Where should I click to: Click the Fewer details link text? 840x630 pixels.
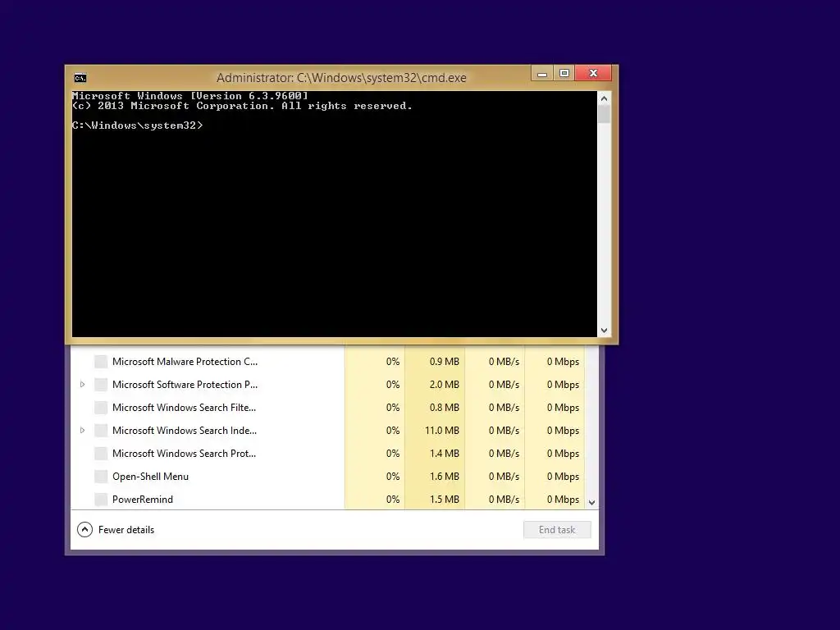coord(126,530)
